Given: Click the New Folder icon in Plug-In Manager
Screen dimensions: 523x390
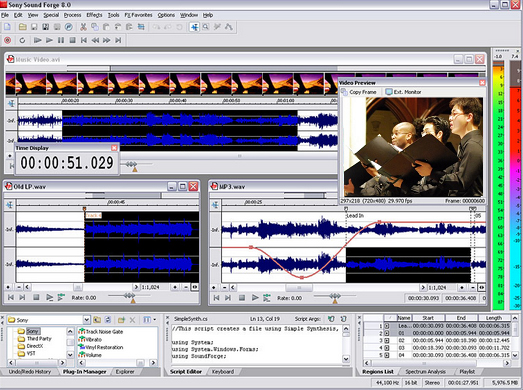Looking at the screenshot, I should coord(121,320).
